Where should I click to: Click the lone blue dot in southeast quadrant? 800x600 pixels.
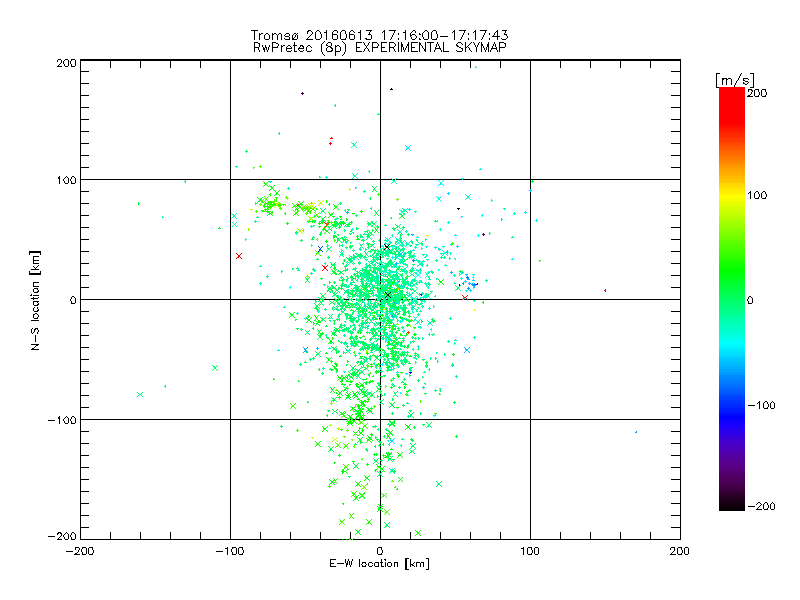(x=636, y=432)
